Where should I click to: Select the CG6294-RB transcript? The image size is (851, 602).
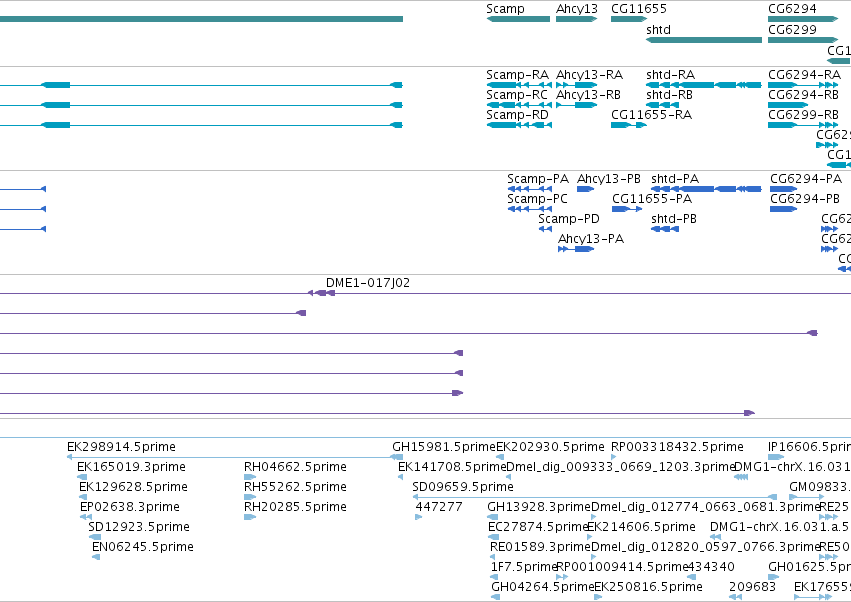tap(788, 105)
